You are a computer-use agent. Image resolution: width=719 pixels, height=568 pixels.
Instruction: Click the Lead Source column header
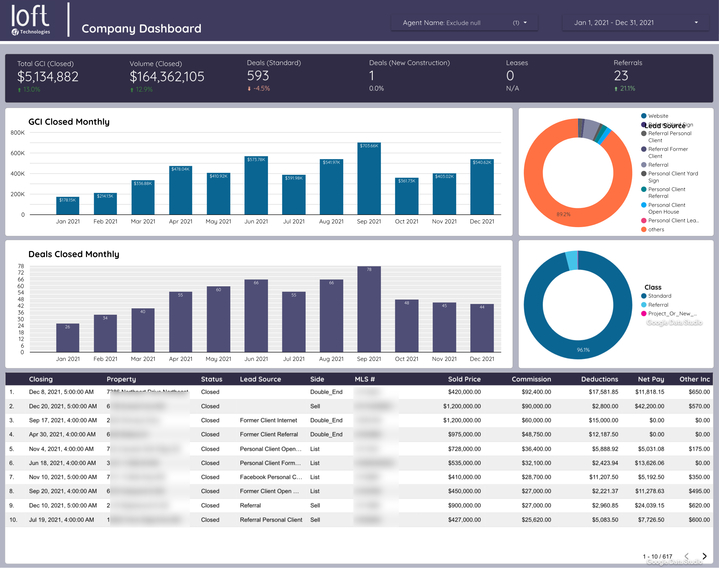260,379
